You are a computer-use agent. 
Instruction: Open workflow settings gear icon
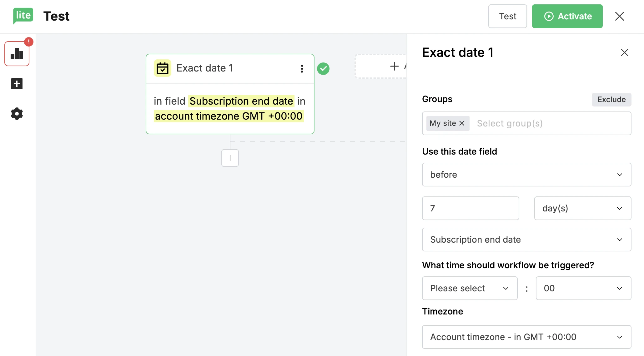(x=17, y=114)
